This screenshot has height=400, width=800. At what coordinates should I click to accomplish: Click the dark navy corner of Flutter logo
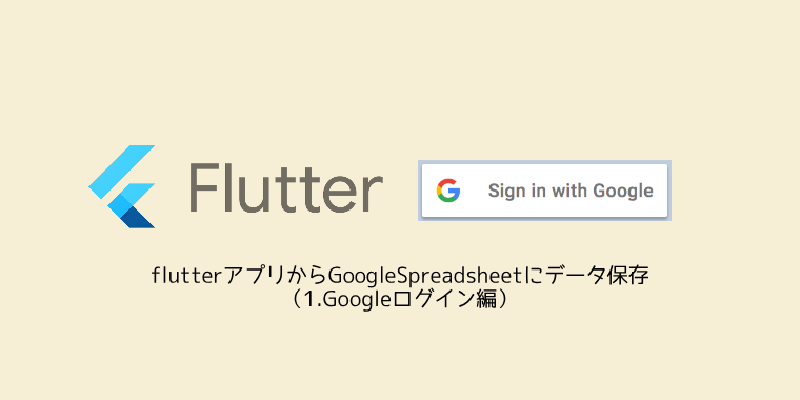(x=141, y=216)
